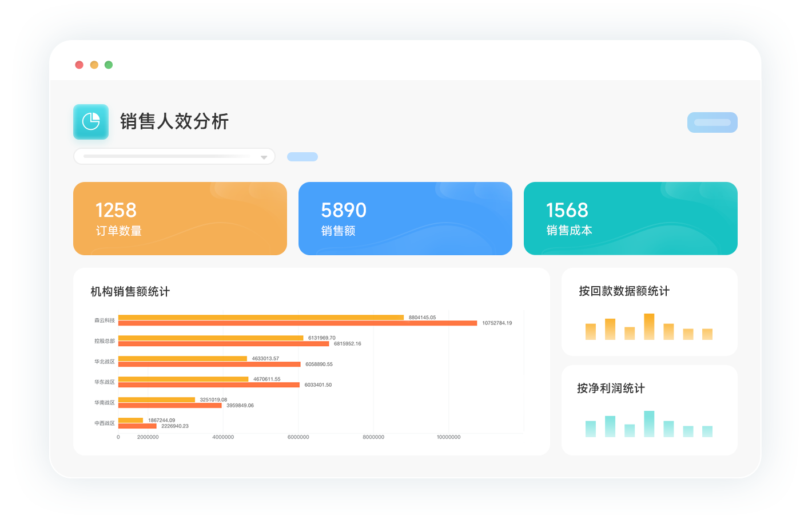The width and height of the screenshot is (812, 515).
Task: Select the blue 销售额 card
Action: (405, 219)
